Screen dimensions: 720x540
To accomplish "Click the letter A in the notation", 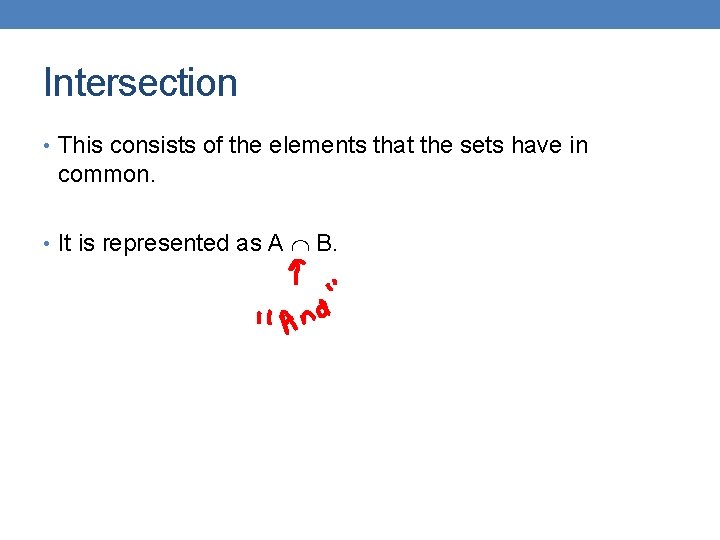I will (276, 243).
